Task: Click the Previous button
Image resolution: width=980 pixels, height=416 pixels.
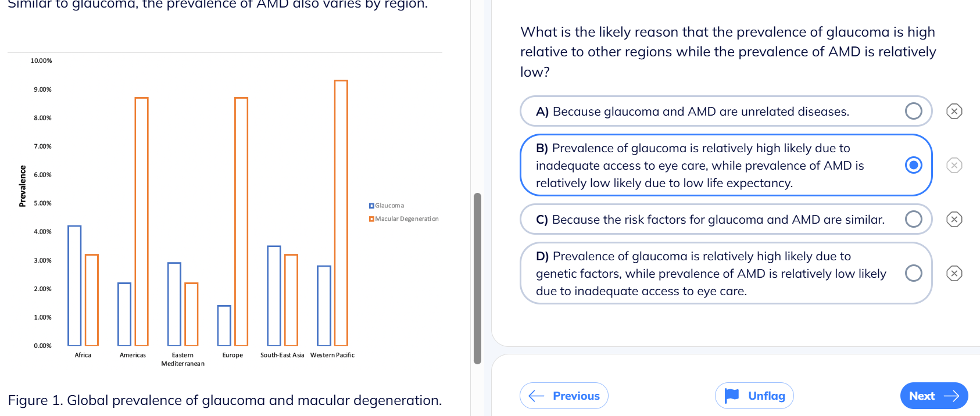Action: [563, 396]
